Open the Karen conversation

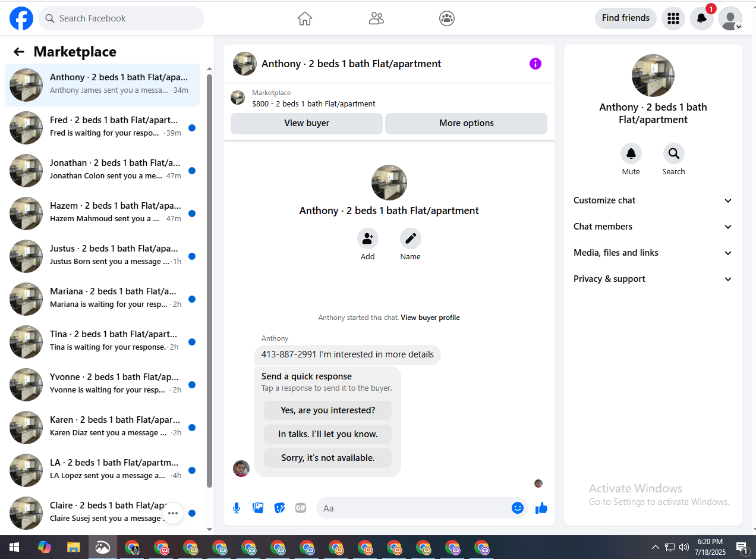pyautogui.click(x=102, y=428)
